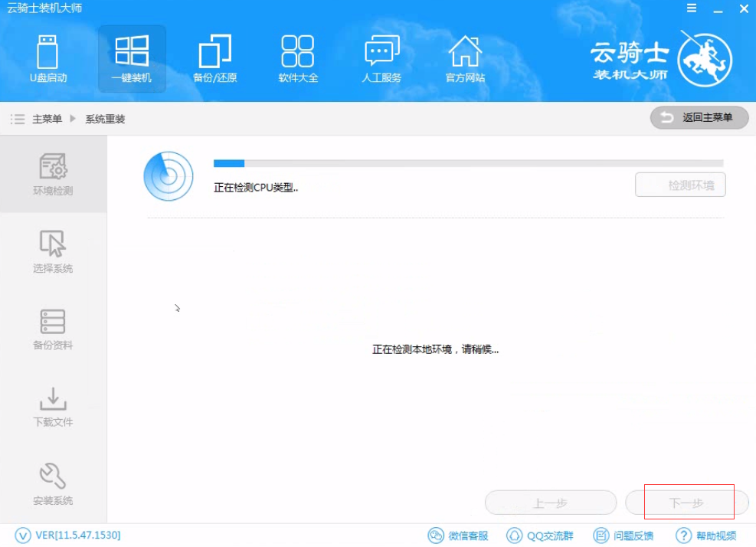Select the 选择系统 sidebar step
The height and width of the screenshot is (547, 756).
52,254
